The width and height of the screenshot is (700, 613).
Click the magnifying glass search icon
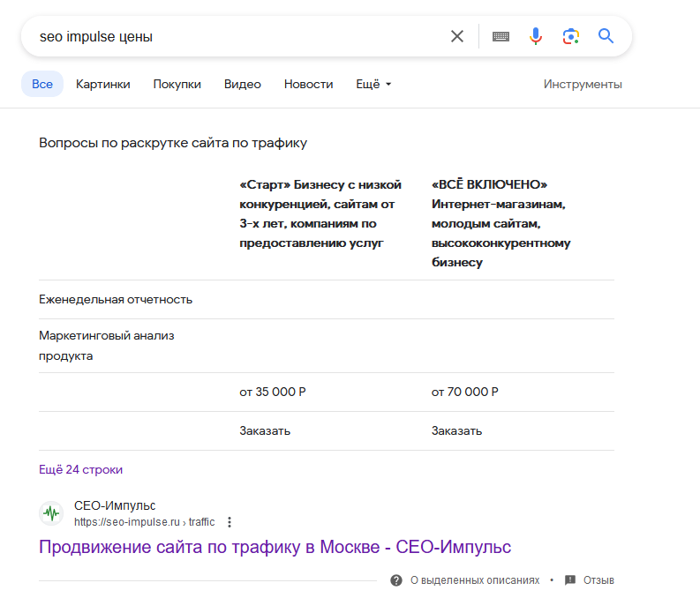606,36
